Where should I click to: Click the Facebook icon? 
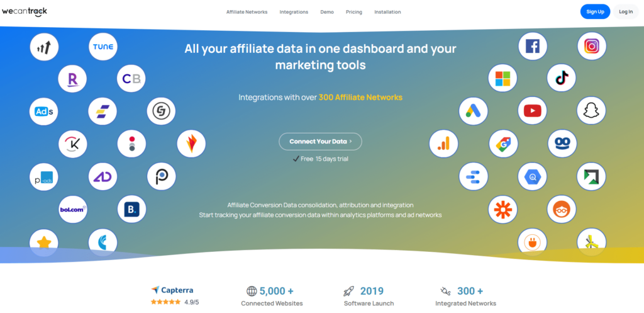[x=533, y=47]
